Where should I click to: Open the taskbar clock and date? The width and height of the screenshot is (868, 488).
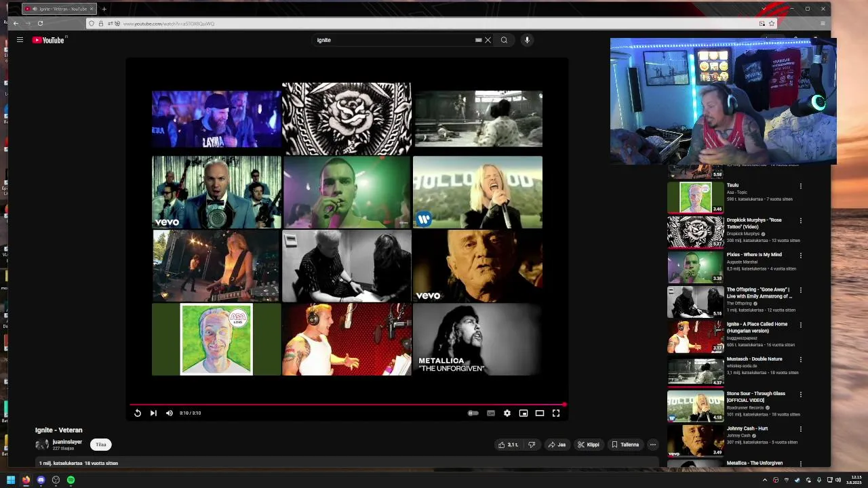point(855,480)
